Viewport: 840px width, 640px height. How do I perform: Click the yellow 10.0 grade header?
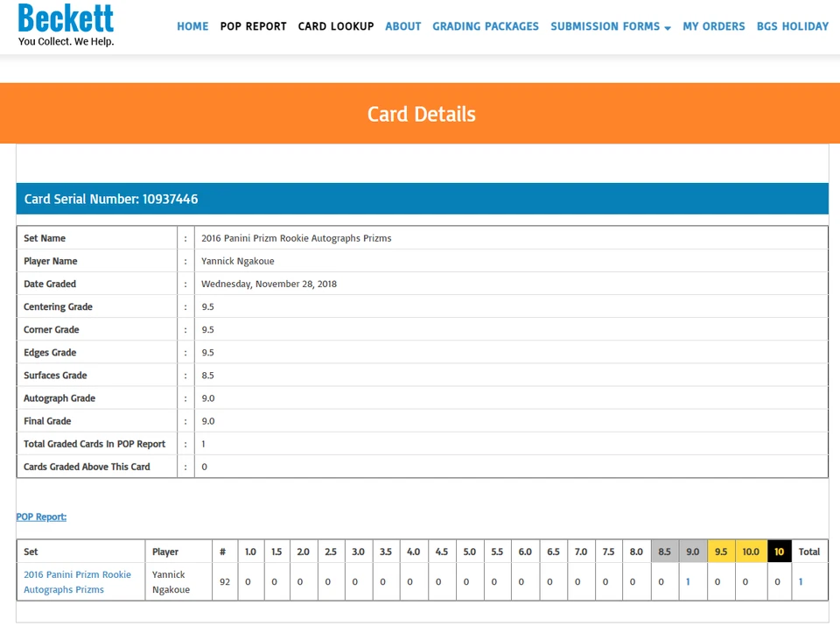pos(751,552)
